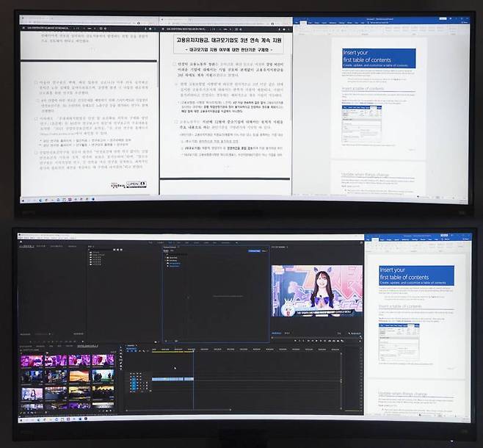Image resolution: width=483 pixels, height=448 pixels.
Task: Switch to View tab in lower monitor Word
Action: (x=430, y=239)
